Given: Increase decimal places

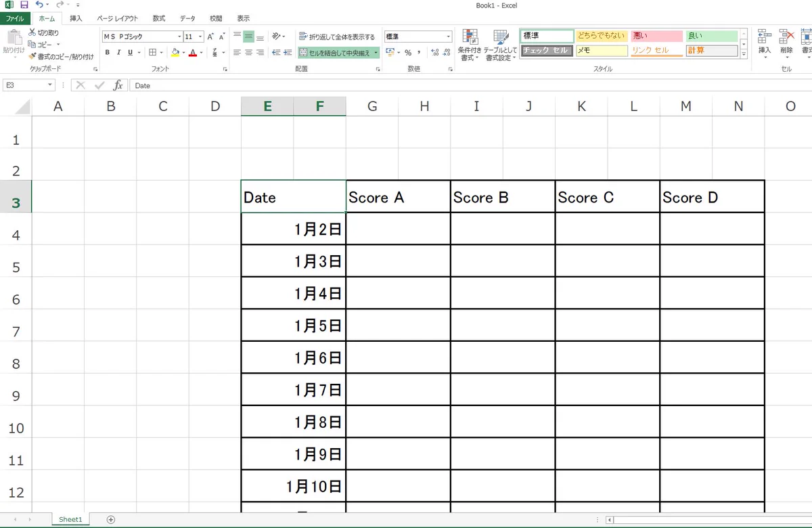Looking at the screenshot, I should (x=435, y=52).
